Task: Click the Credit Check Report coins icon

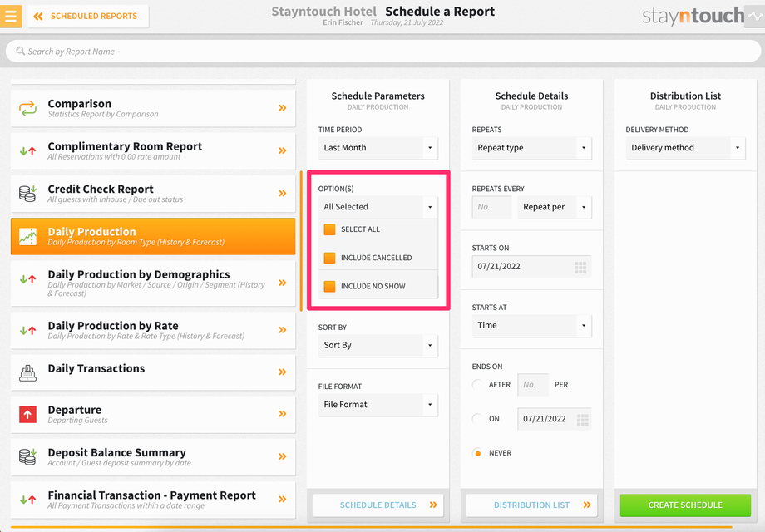Action: point(27,194)
